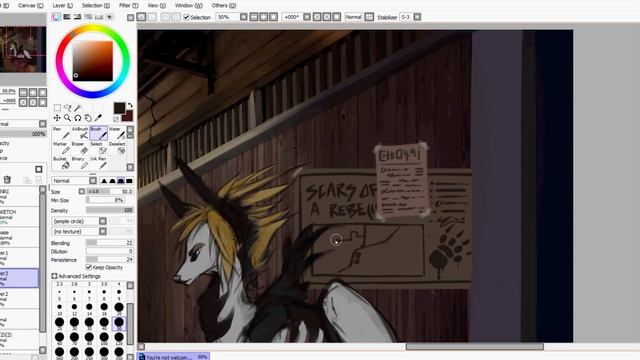Click the canvas horizontal scrollbar
The height and width of the screenshot is (360, 640).
coord(474,347)
